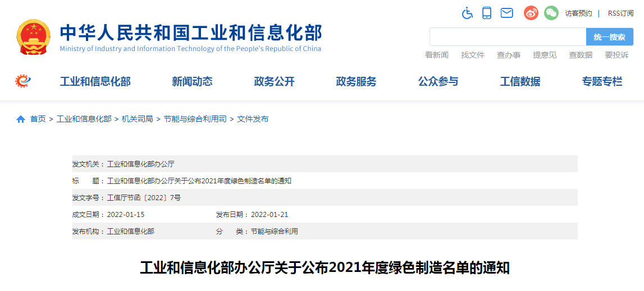Image resolution: width=644 pixels, height=291 pixels.
Task: Click the red gear icon beside navigation
Action: pyautogui.click(x=23, y=81)
